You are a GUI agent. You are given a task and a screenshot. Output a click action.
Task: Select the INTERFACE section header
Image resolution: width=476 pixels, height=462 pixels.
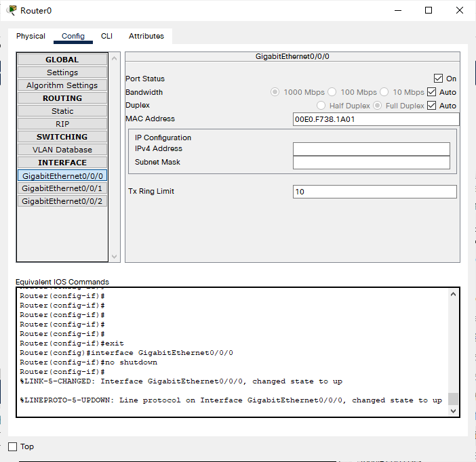tap(62, 163)
